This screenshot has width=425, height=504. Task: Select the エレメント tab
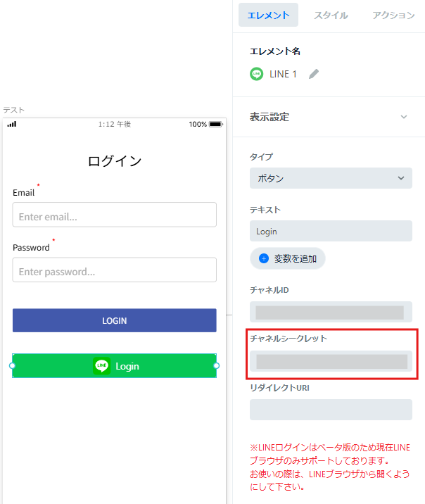tap(268, 15)
